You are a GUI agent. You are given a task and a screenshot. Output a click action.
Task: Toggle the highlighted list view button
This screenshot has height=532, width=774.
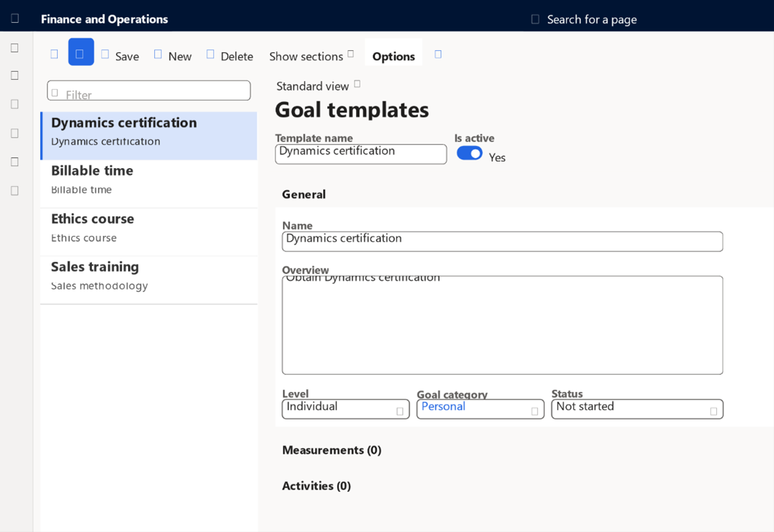pos(81,52)
